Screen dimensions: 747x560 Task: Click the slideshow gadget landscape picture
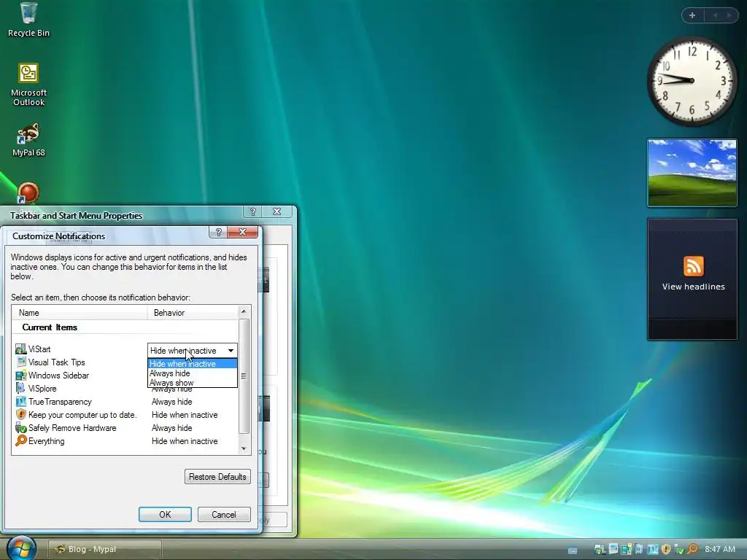[692, 173]
